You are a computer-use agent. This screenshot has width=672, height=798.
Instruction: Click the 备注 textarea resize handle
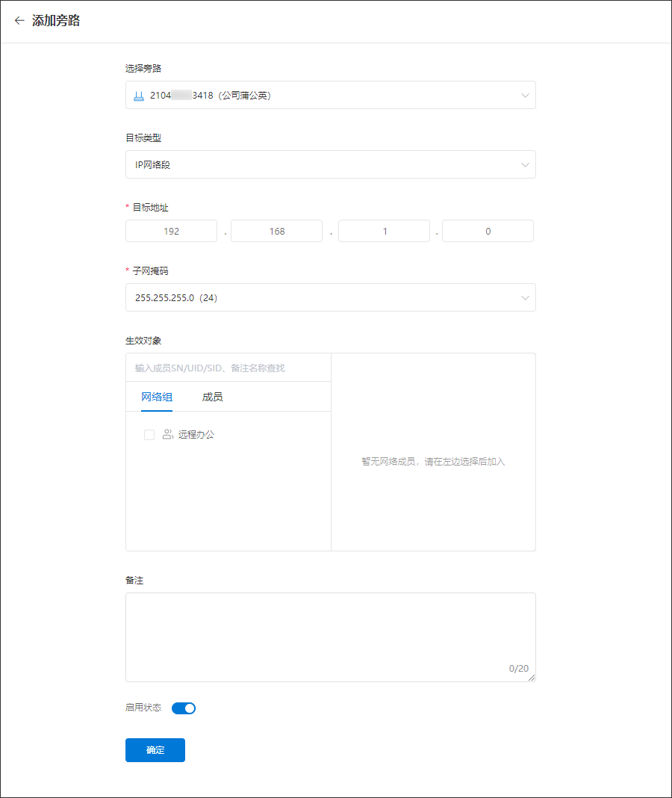(x=532, y=678)
